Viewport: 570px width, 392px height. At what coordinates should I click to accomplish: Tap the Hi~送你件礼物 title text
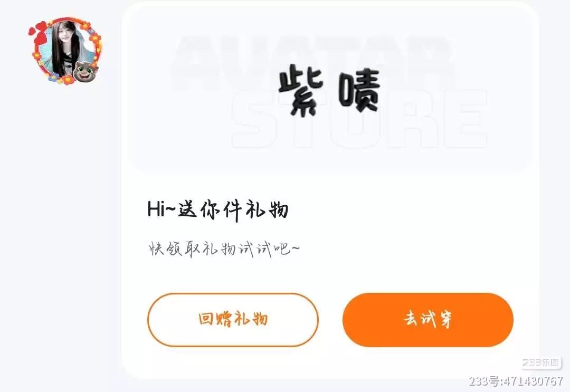coord(218,210)
